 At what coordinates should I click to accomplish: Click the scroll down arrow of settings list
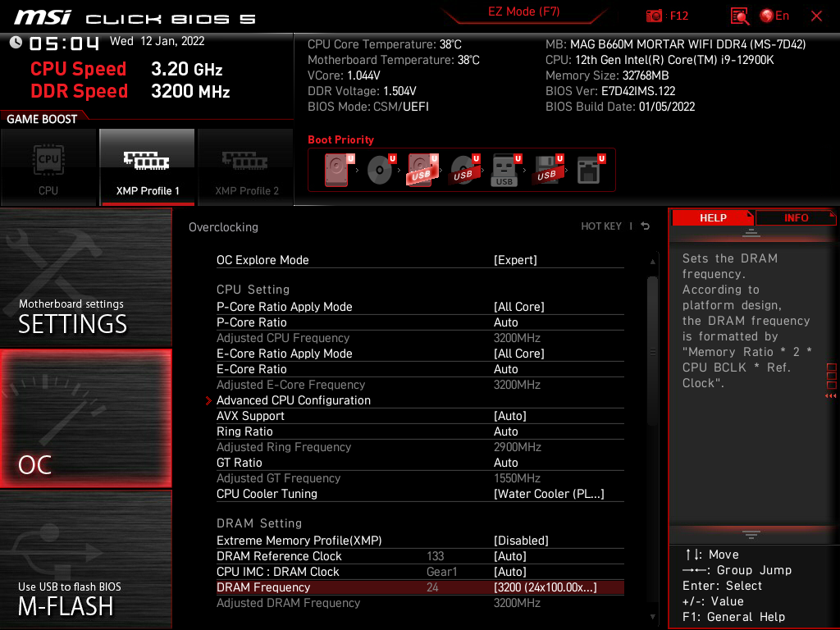coord(652,617)
